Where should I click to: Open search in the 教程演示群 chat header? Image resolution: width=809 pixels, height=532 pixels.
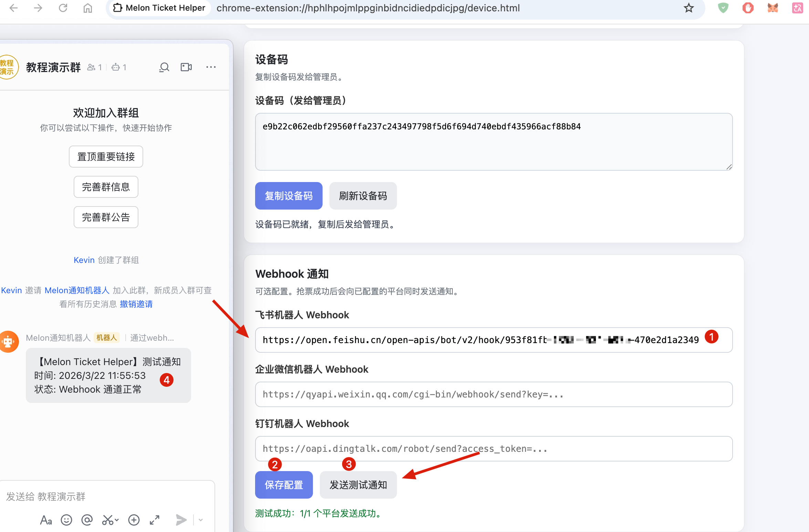click(x=164, y=67)
